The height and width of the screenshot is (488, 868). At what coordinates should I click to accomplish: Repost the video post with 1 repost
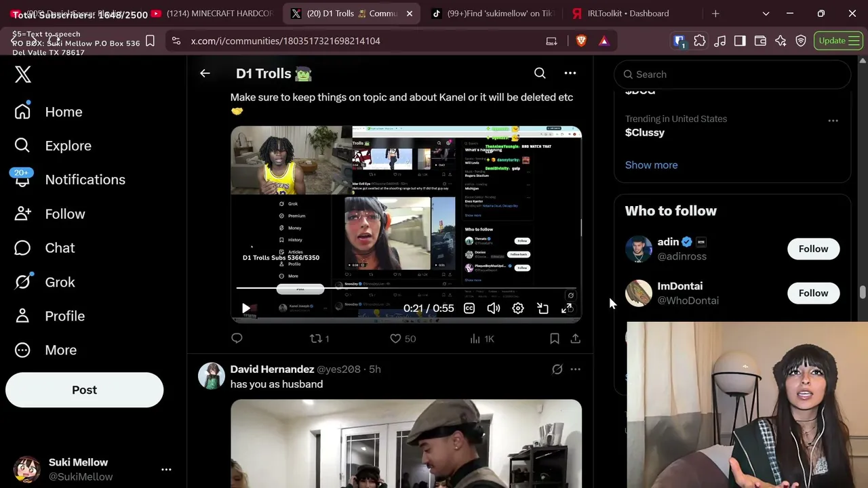coord(319,338)
